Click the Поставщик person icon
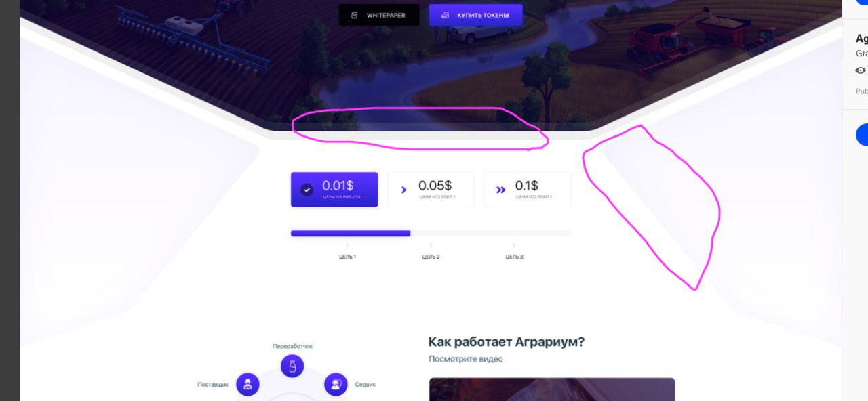Screen dimensions: 868x401 [x=248, y=384]
